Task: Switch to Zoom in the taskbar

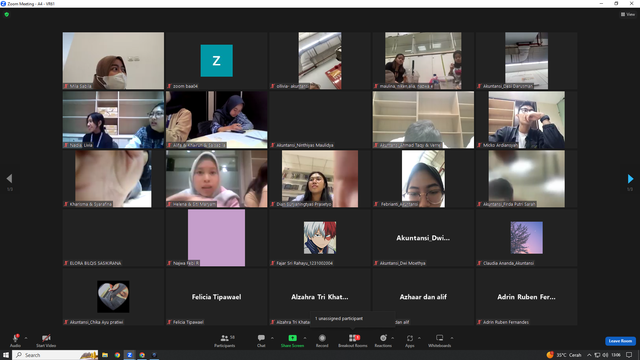Action: click(x=129, y=355)
